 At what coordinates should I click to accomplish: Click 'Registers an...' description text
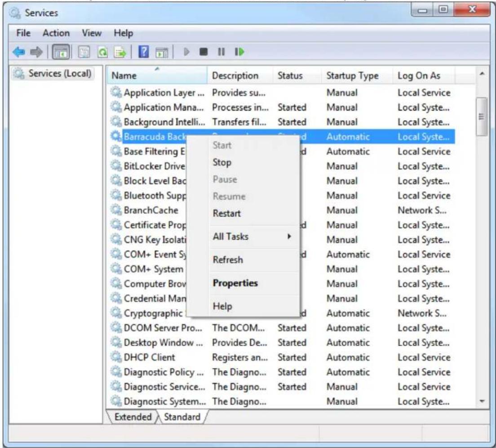tap(240, 357)
